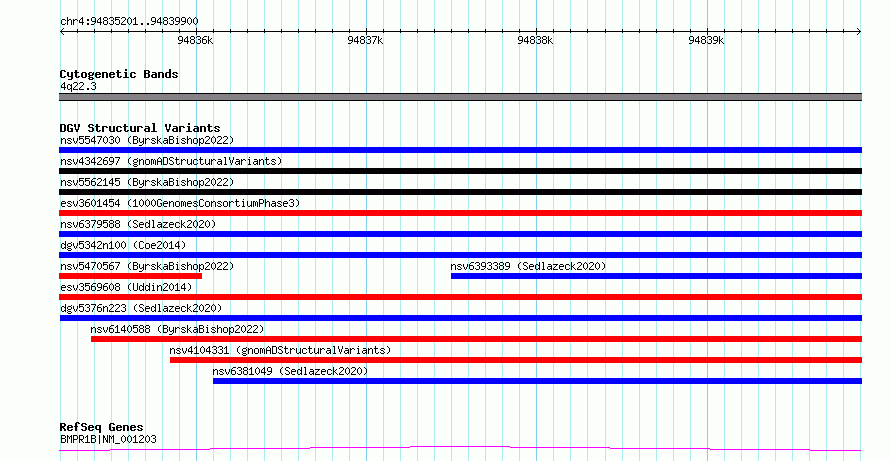Open nsv6379588 (Sedlazeck2020) label
Screen dimensions: 890x461
(138, 224)
